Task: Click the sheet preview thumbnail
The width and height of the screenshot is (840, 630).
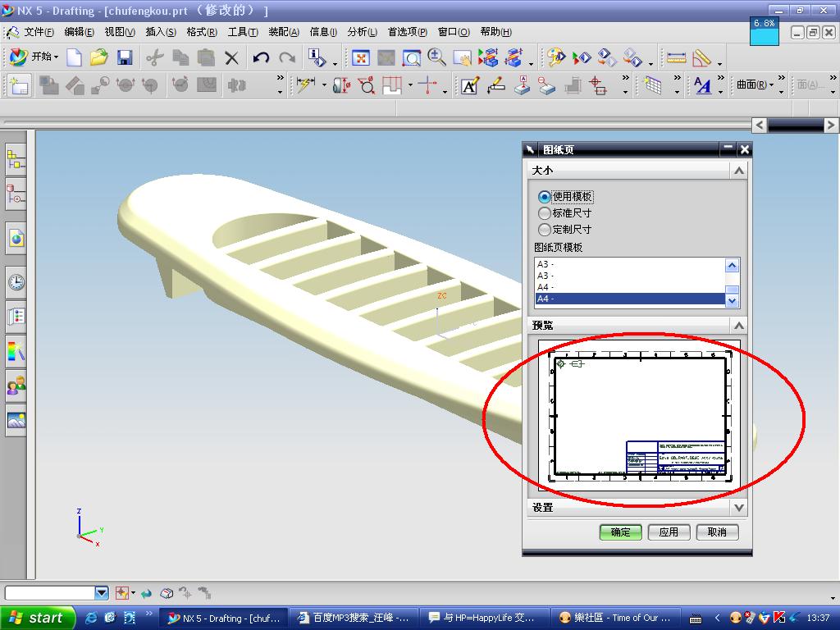Action: pos(640,414)
